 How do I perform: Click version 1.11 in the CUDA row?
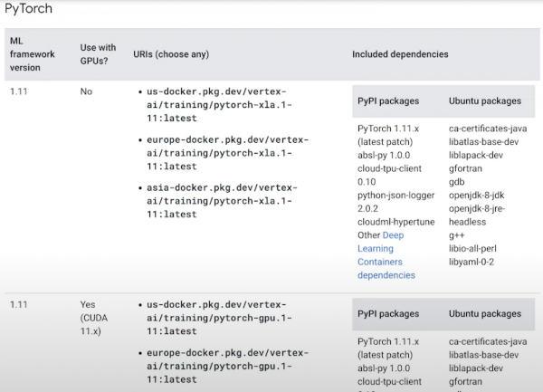19,305
